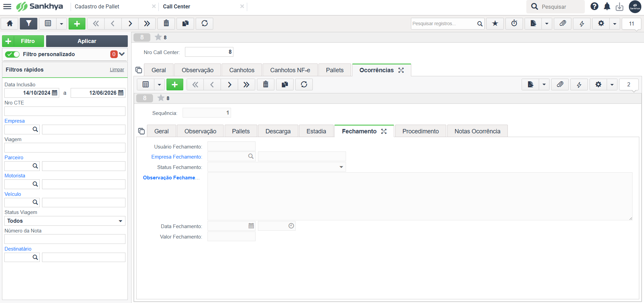
Task: Open Motorista lookup label link
Action: coord(15,176)
